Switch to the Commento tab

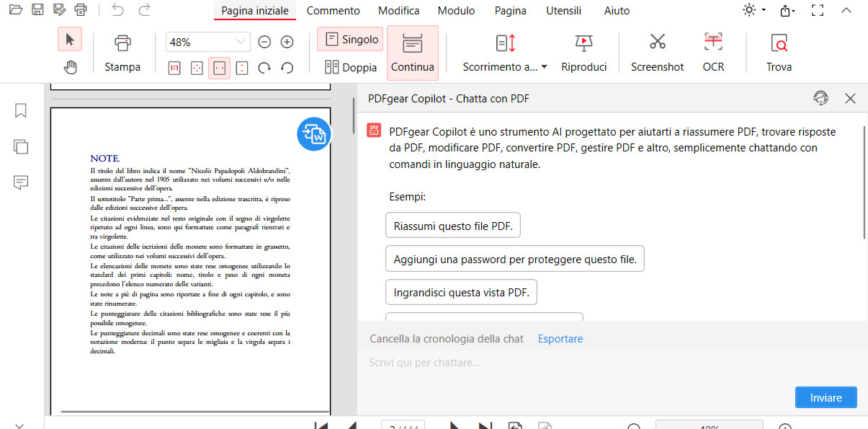(333, 10)
